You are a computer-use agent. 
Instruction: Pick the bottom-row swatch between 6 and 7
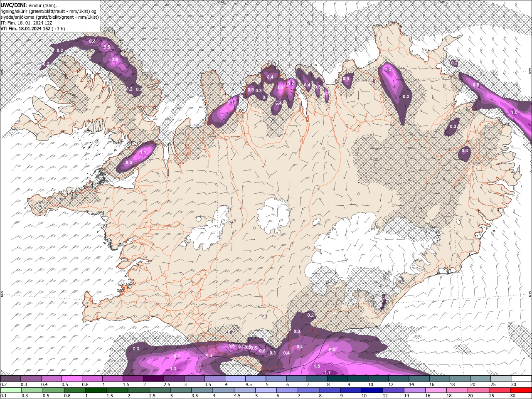287,390
